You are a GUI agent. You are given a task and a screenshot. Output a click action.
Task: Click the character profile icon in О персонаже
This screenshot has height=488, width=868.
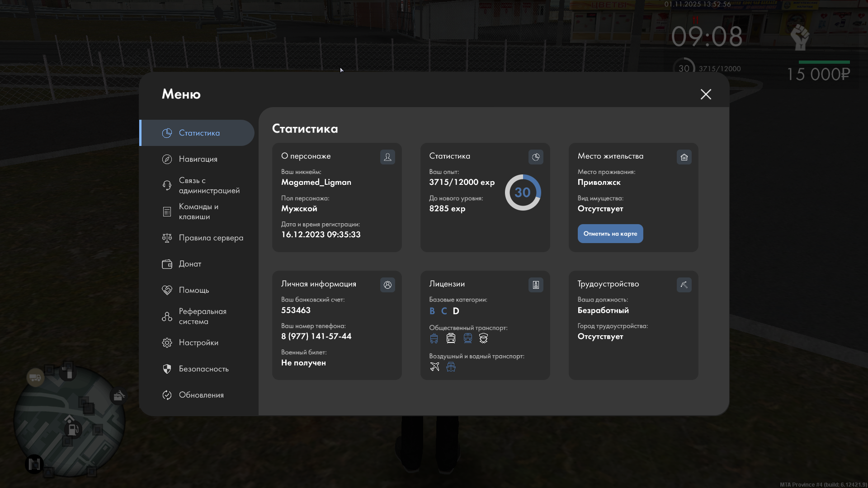tap(387, 157)
